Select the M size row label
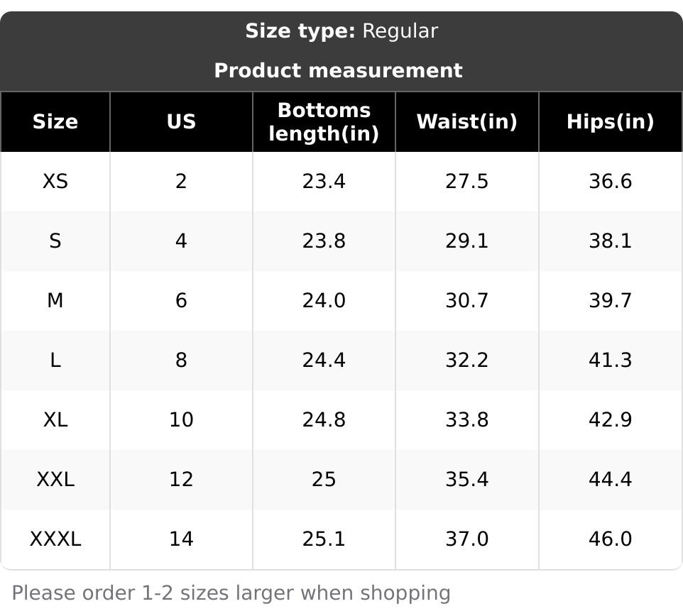The width and height of the screenshot is (683, 616). tap(55, 301)
